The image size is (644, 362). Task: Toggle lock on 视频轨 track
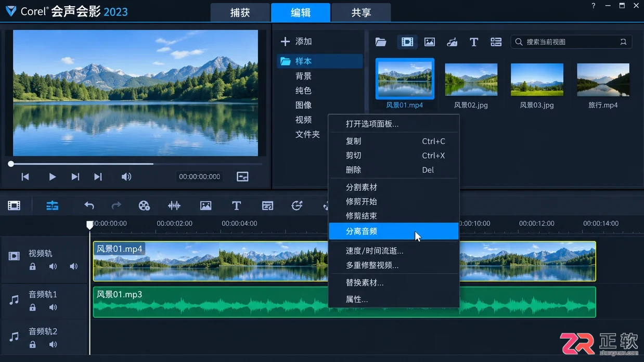click(x=33, y=267)
